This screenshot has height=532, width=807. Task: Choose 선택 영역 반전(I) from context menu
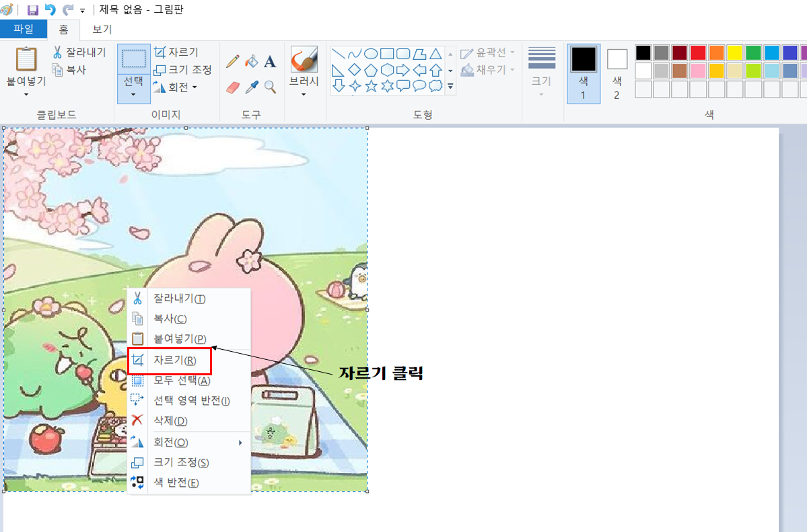189,400
